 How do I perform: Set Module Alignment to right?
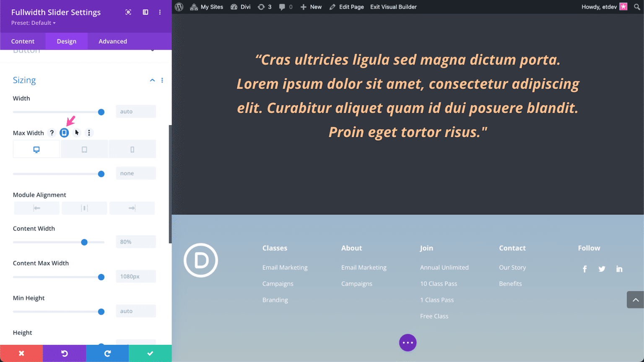coord(132,208)
